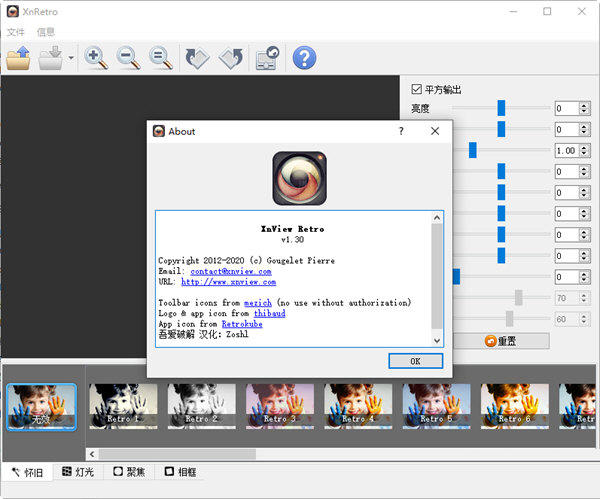Click the save image toolbar icon

(x=52, y=58)
